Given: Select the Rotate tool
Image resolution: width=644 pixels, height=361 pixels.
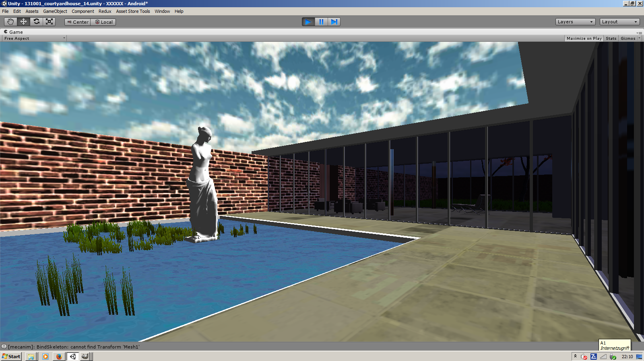Looking at the screenshot, I should 36,22.
